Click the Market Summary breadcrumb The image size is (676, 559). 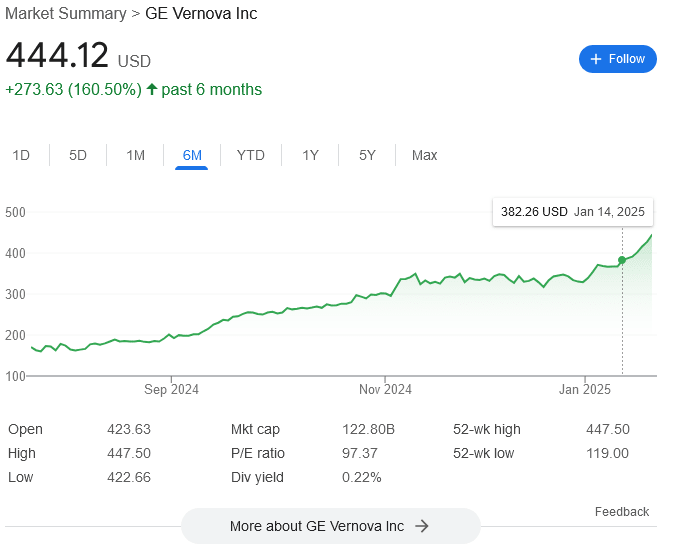(65, 14)
